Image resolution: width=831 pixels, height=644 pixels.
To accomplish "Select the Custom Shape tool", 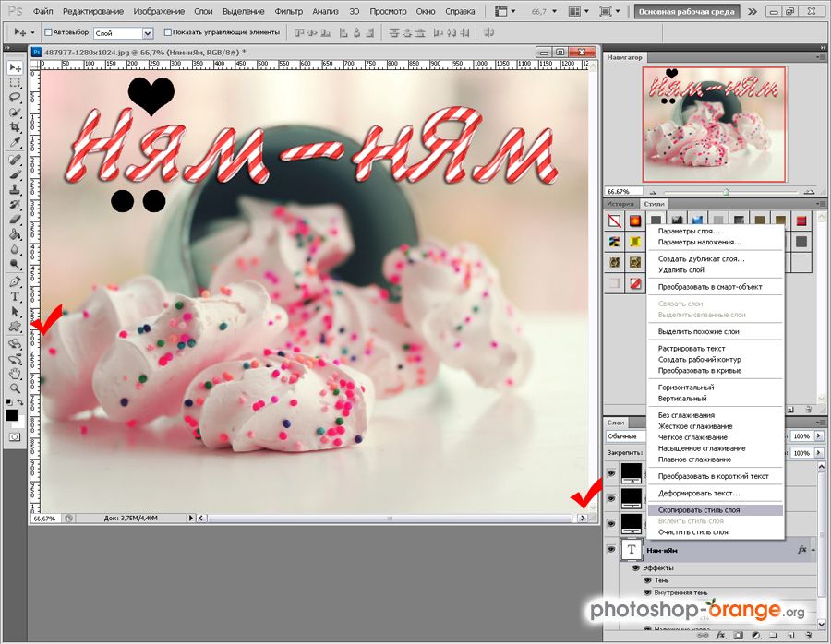I will pos(15,327).
